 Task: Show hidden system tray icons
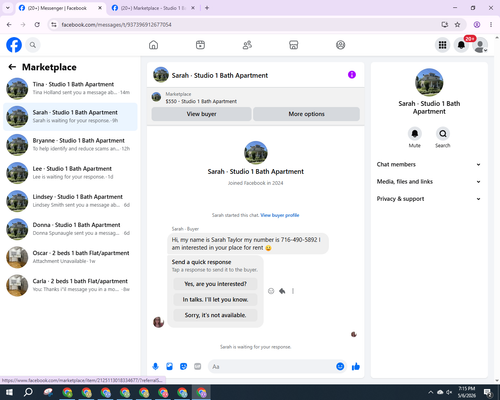pos(431,392)
